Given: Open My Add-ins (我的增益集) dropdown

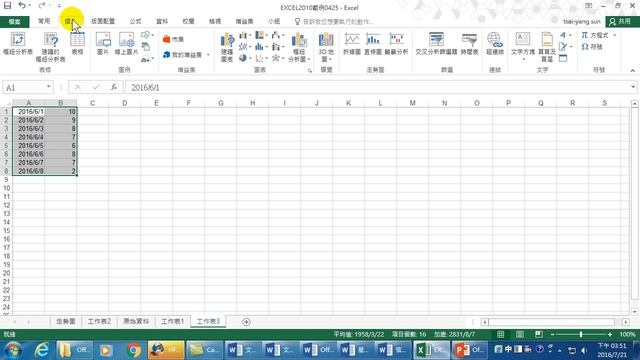Looking at the screenshot, I should [x=186, y=55].
